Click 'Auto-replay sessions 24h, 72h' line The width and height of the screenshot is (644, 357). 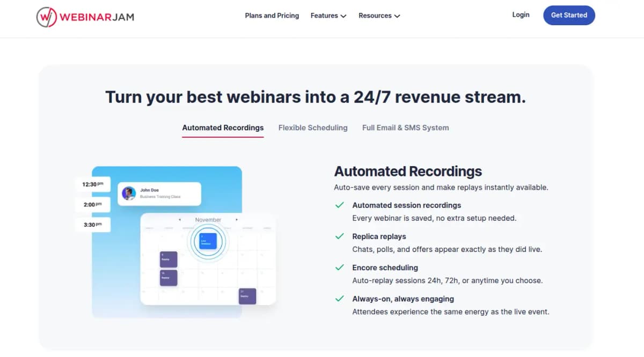pyautogui.click(x=448, y=280)
